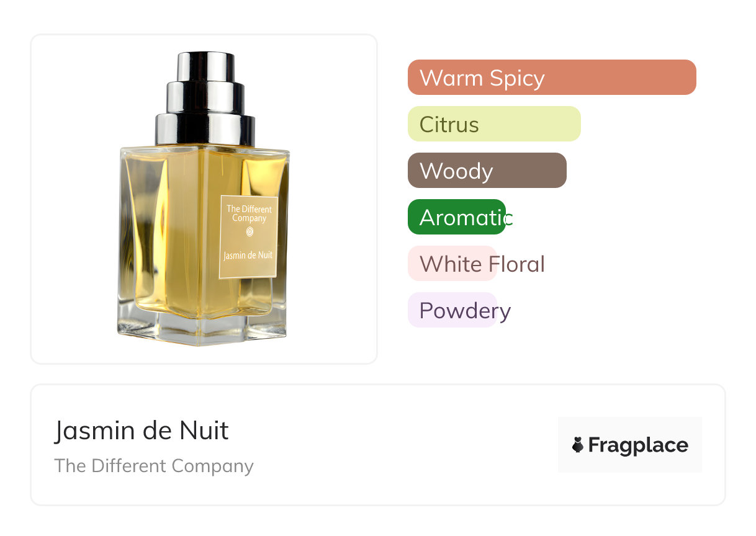The width and height of the screenshot is (756, 536).
Task: Click the 'Jasmin de Nuit' text on bottle label
Action: click(x=248, y=254)
